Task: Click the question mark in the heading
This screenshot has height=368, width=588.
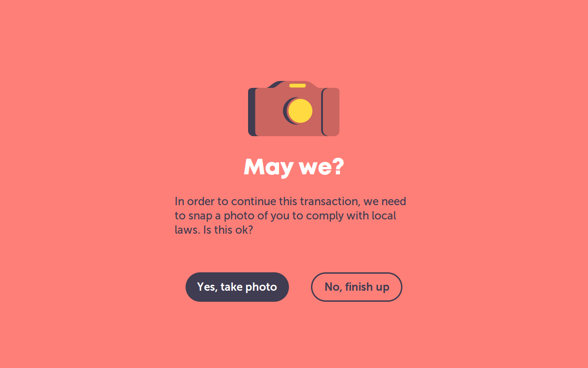Action: pos(338,167)
